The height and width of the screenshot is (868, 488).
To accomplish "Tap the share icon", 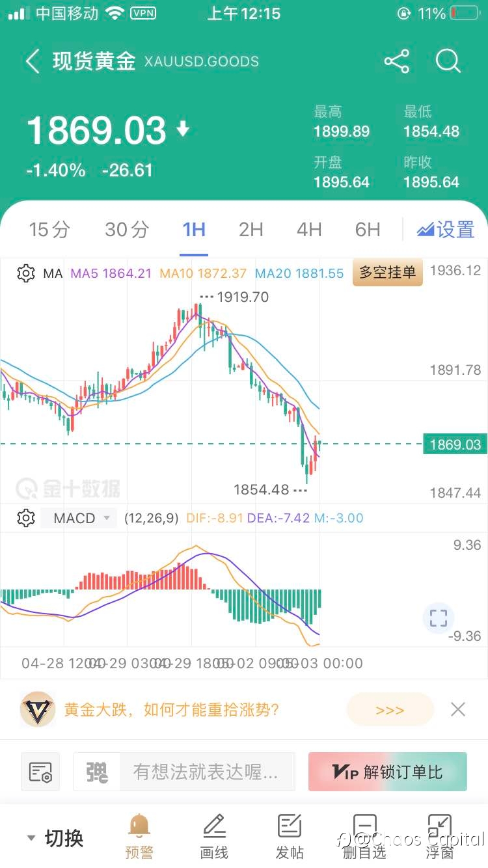I will click(x=396, y=62).
